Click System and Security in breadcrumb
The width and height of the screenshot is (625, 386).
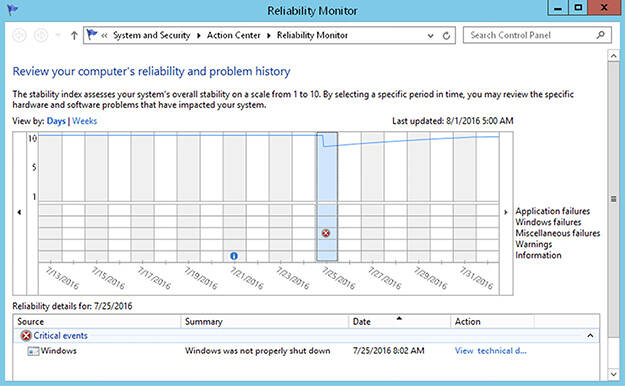[x=151, y=35]
